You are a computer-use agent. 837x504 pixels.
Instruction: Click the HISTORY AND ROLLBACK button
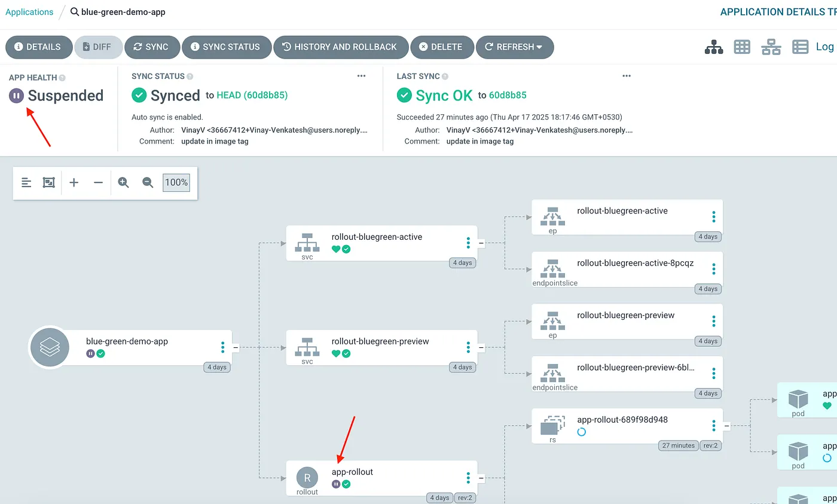(x=341, y=47)
